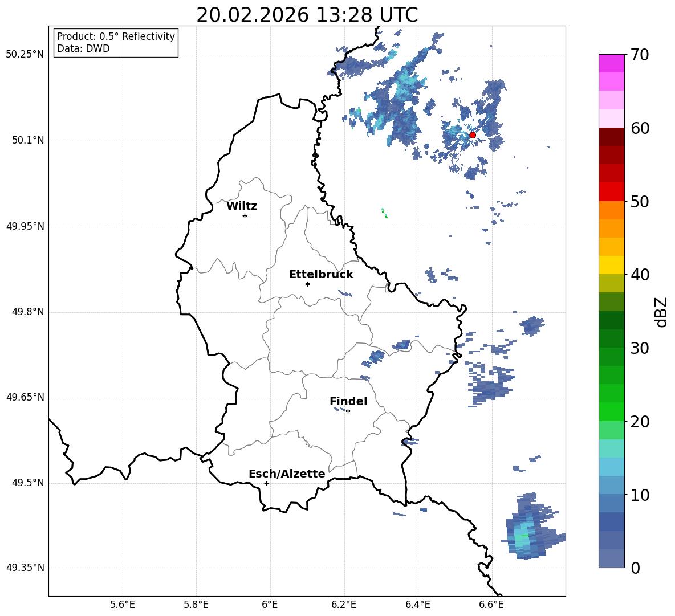The height and width of the screenshot is (616, 675).
Task: Click the grey-blue colorbar segment at 0
Action: coord(611,559)
